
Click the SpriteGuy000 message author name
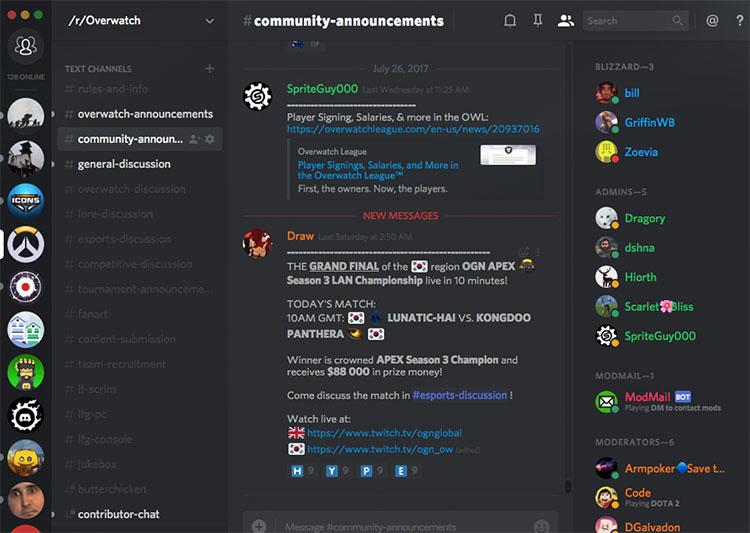(x=322, y=89)
